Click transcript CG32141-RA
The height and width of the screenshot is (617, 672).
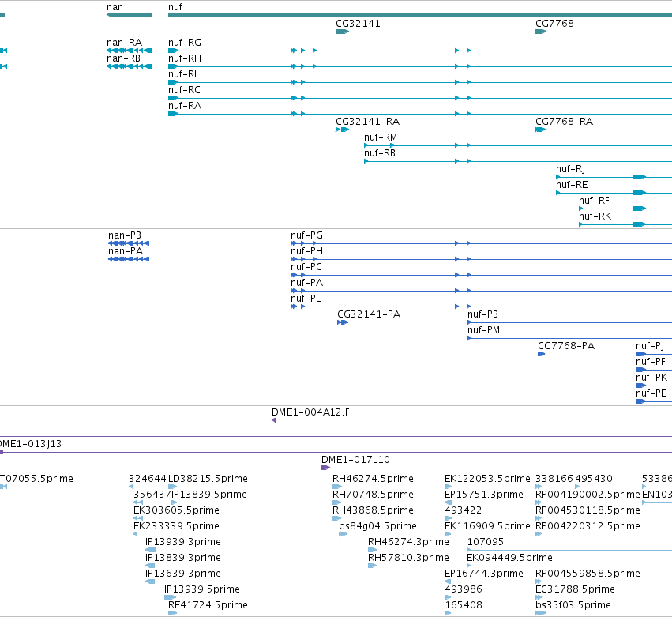pos(368,122)
